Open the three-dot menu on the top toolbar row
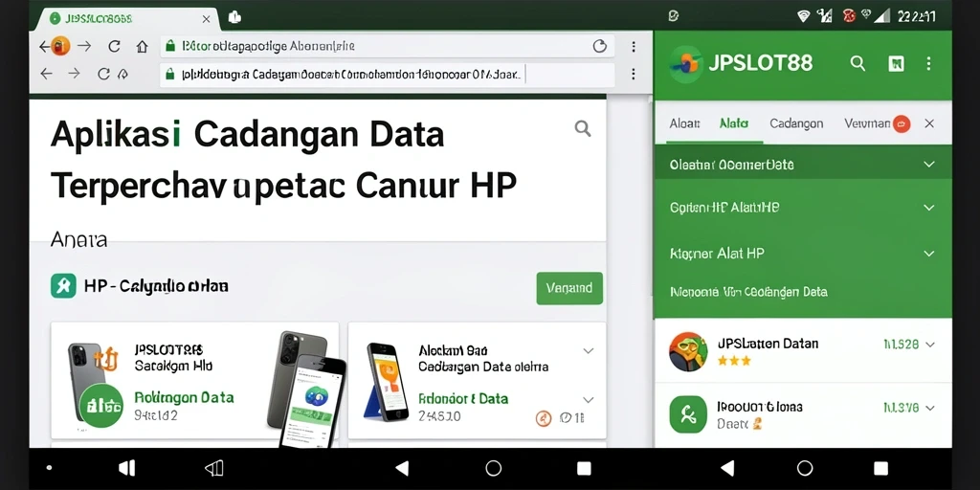This screenshot has width=980, height=490. 634,46
